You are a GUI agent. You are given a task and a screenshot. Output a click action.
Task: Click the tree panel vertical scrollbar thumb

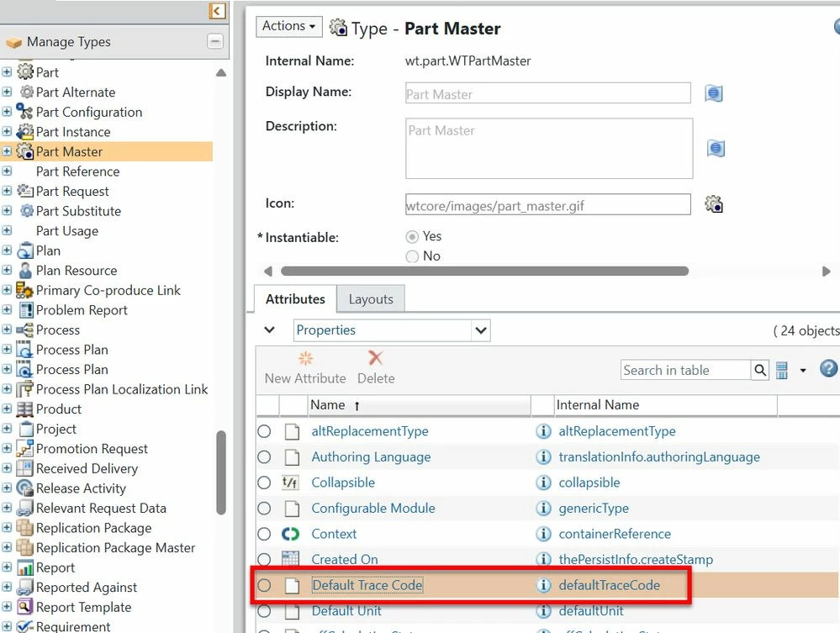point(220,472)
